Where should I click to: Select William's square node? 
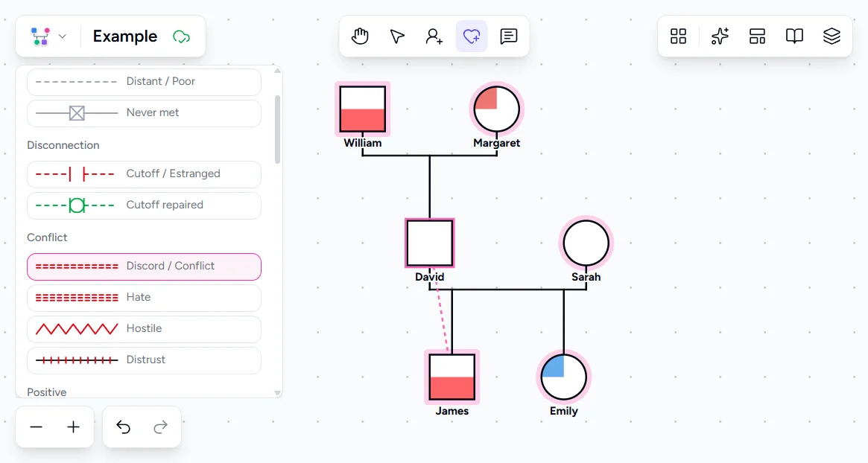coord(363,109)
